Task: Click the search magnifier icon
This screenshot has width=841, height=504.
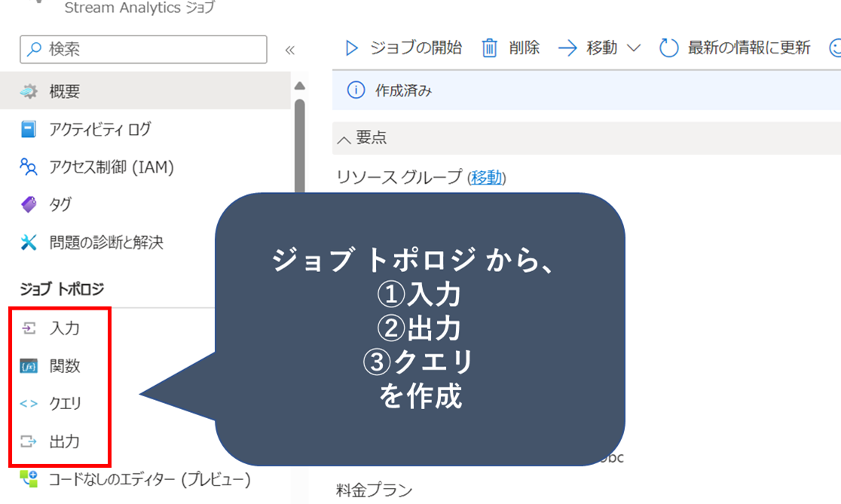Action: coord(35,49)
